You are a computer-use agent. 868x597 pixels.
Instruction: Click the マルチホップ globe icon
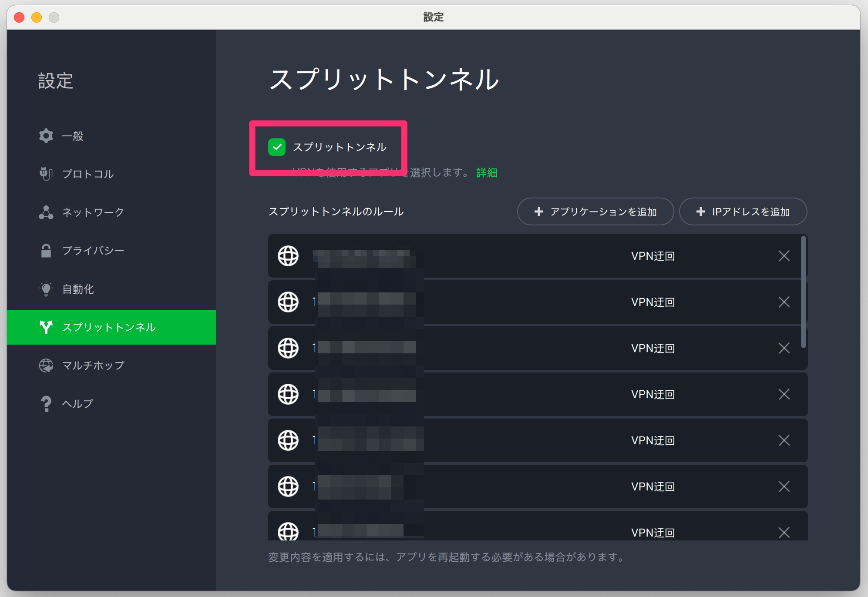click(x=46, y=366)
